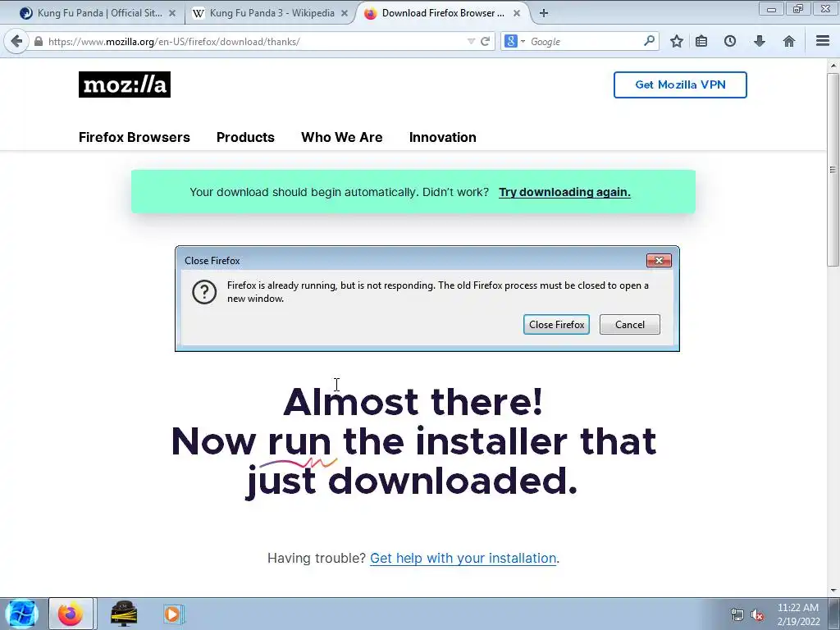Viewport: 840px width, 630px height.
Task: Open the hamburger menu
Action: [x=823, y=41]
